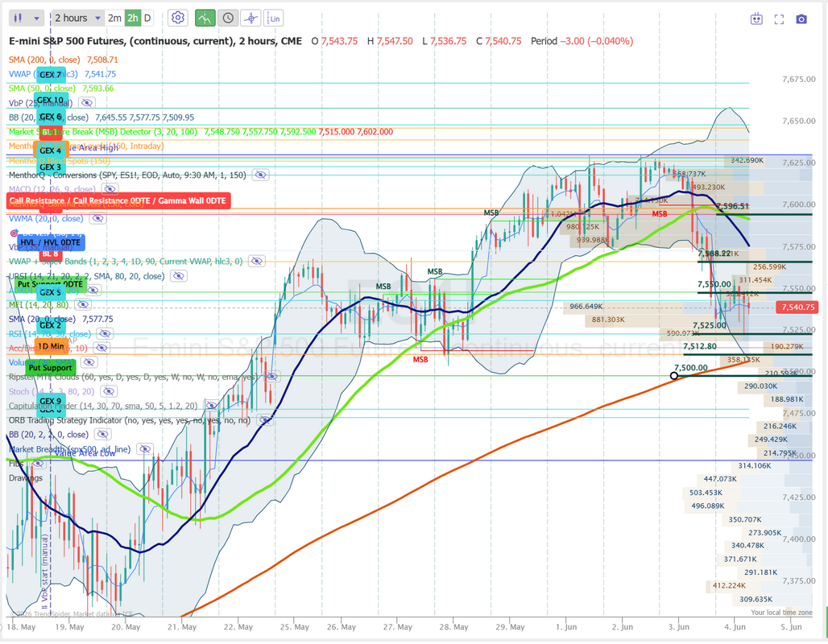The width and height of the screenshot is (828, 644).
Task: Click the GEX 7 level label
Action: point(50,75)
